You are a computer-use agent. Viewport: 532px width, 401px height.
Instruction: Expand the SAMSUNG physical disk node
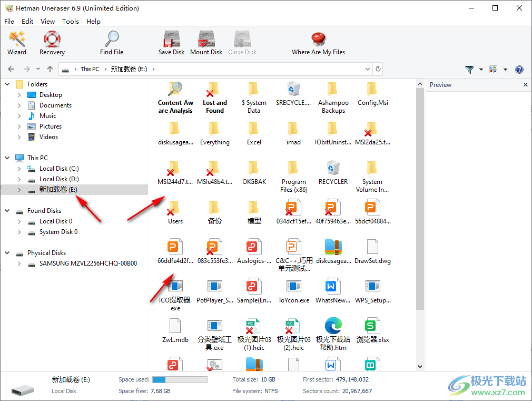[19, 263]
